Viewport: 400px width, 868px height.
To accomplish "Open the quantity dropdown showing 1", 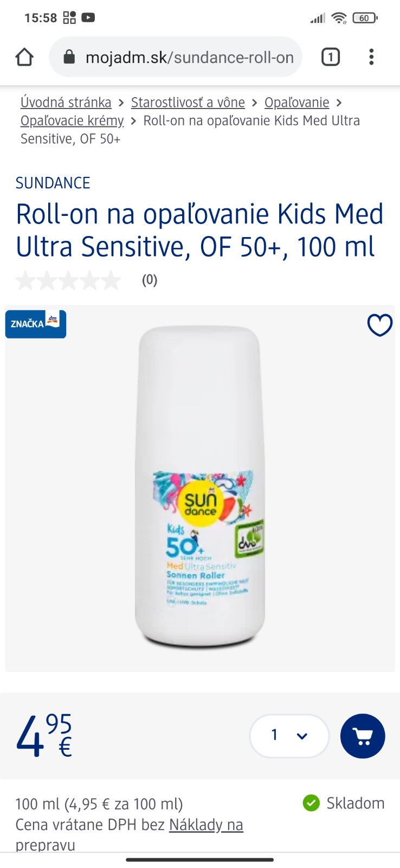I will pyautogui.click(x=289, y=736).
